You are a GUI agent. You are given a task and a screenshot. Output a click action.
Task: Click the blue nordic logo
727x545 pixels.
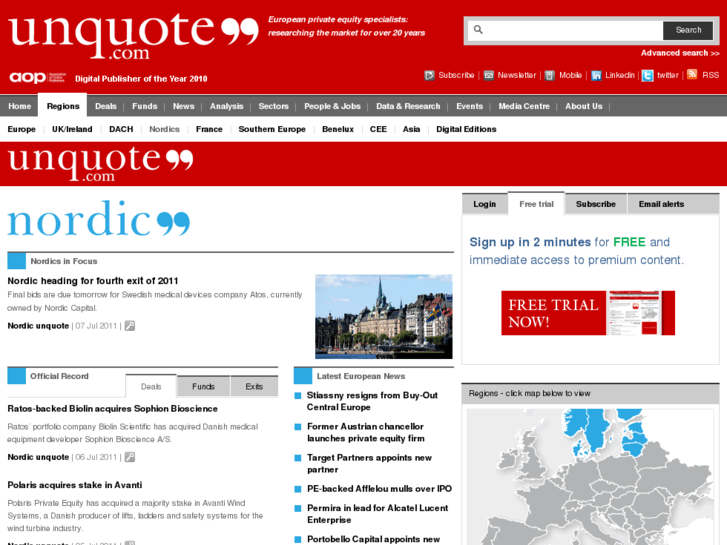click(99, 218)
